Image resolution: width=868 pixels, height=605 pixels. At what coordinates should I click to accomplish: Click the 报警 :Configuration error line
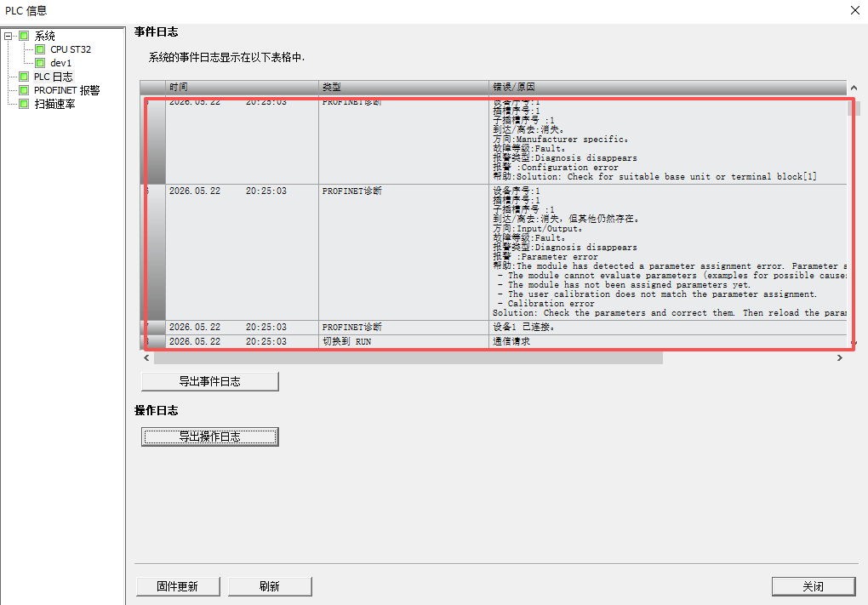point(556,167)
